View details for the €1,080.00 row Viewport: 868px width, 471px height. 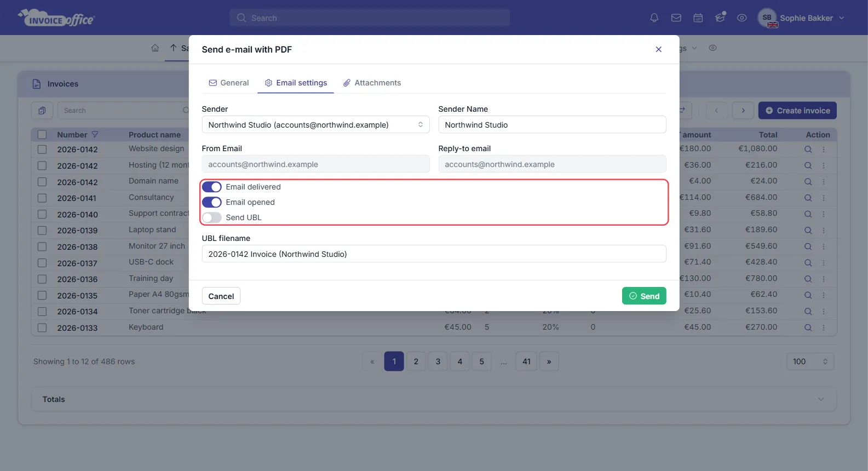(x=808, y=149)
